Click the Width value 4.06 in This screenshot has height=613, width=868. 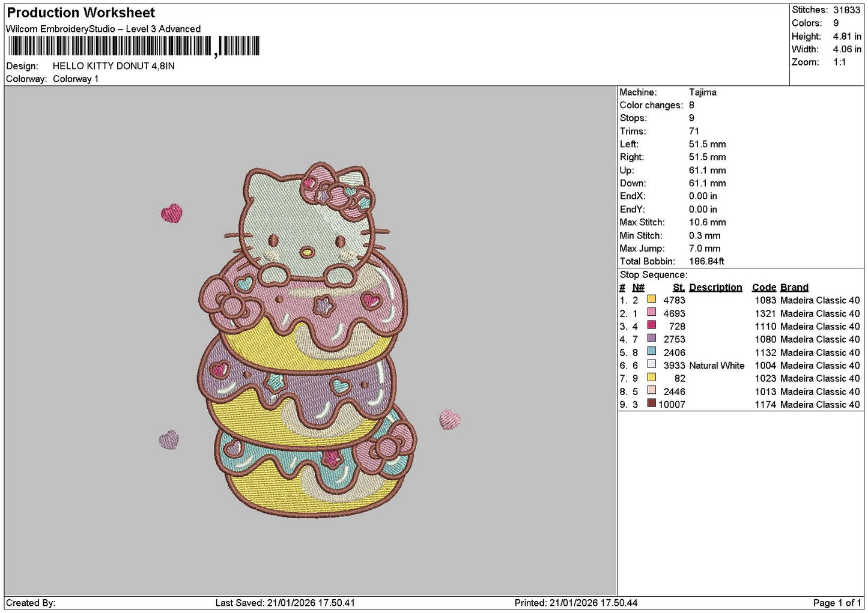pyautogui.click(x=847, y=49)
